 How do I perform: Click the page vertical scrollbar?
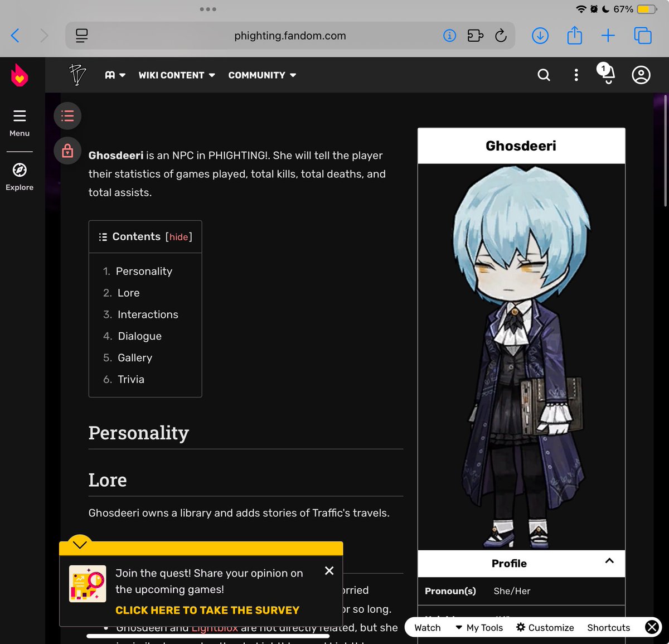click(665, 151)
